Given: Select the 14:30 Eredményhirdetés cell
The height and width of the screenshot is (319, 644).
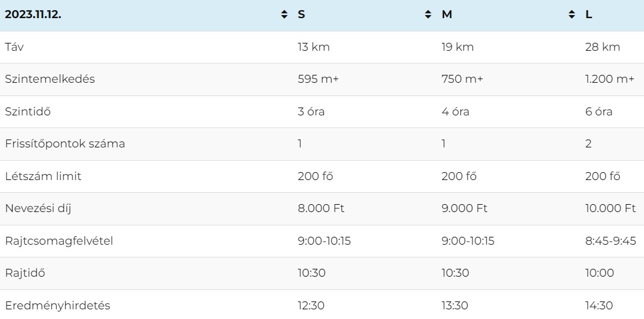Looking at the screenshot, I should (x=599, y=306).
